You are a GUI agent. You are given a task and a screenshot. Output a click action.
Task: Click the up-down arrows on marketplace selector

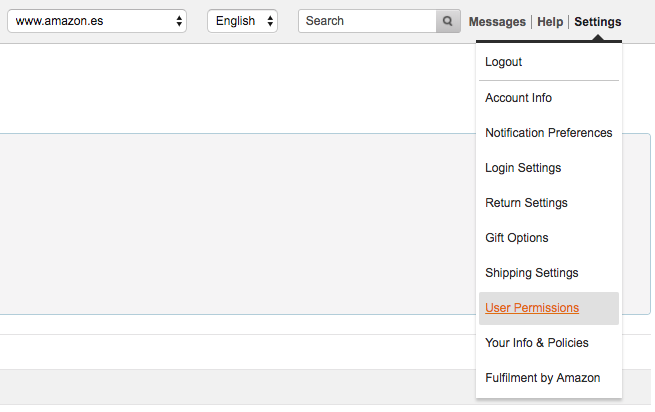point(179,21)
